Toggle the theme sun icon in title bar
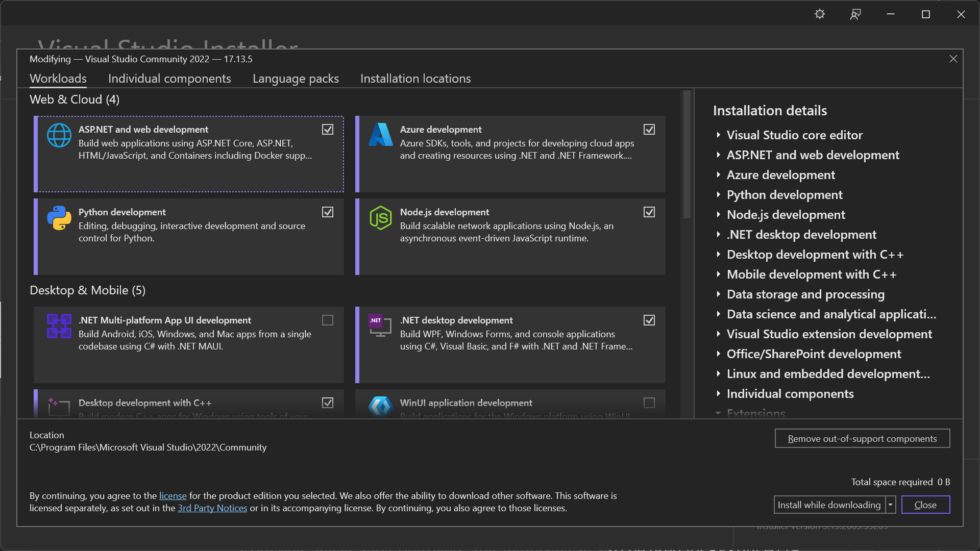 point(820,14)
